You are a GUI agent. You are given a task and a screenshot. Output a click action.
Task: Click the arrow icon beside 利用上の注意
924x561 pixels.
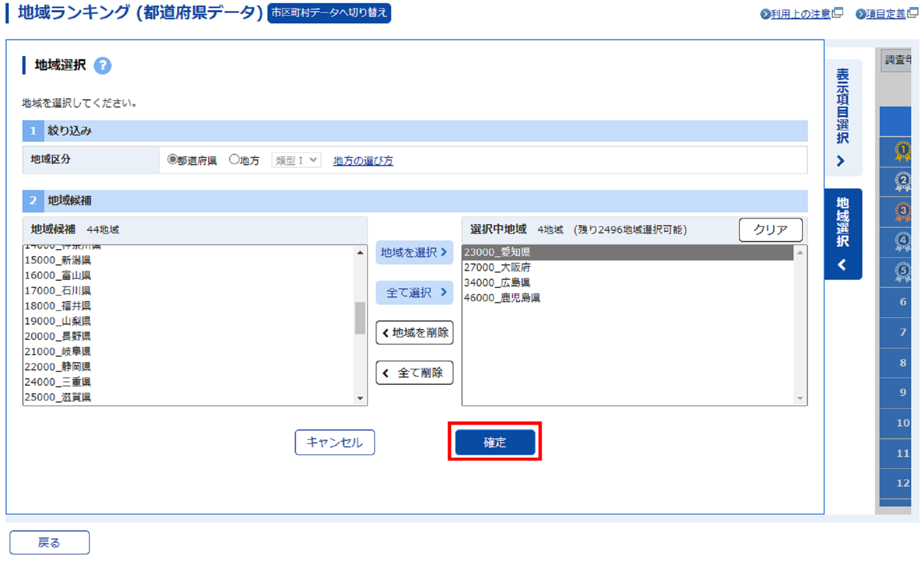click(765, 14)
